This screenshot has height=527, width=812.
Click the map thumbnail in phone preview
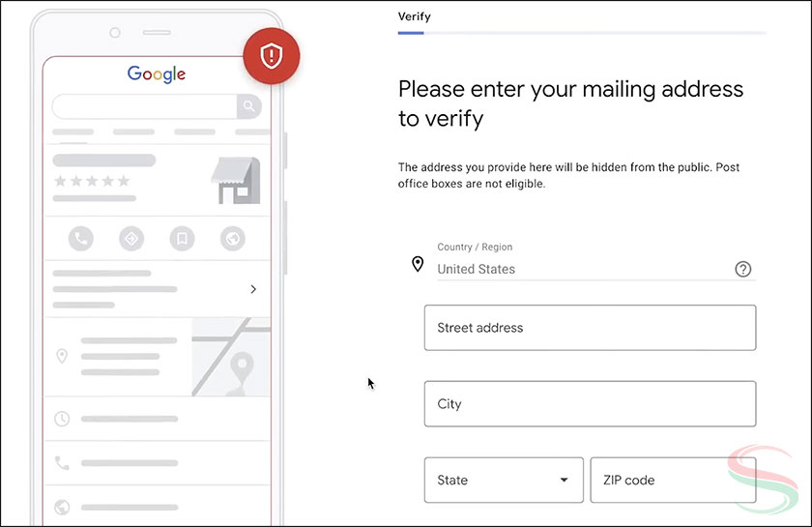pos(231,357)
